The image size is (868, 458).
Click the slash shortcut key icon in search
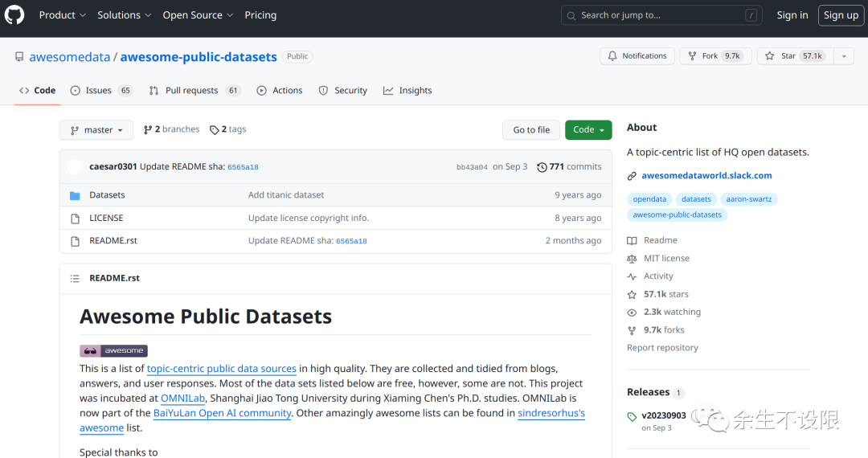click(x=751, y=15)
